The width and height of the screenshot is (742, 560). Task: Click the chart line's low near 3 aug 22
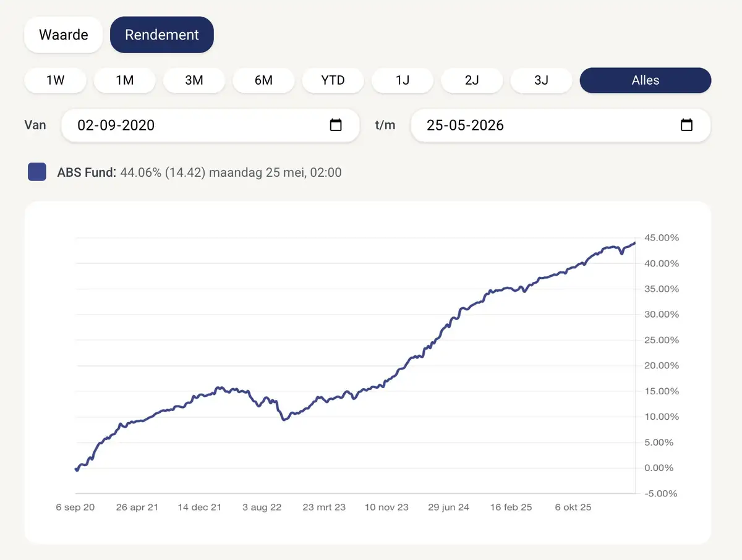(284, 420)
